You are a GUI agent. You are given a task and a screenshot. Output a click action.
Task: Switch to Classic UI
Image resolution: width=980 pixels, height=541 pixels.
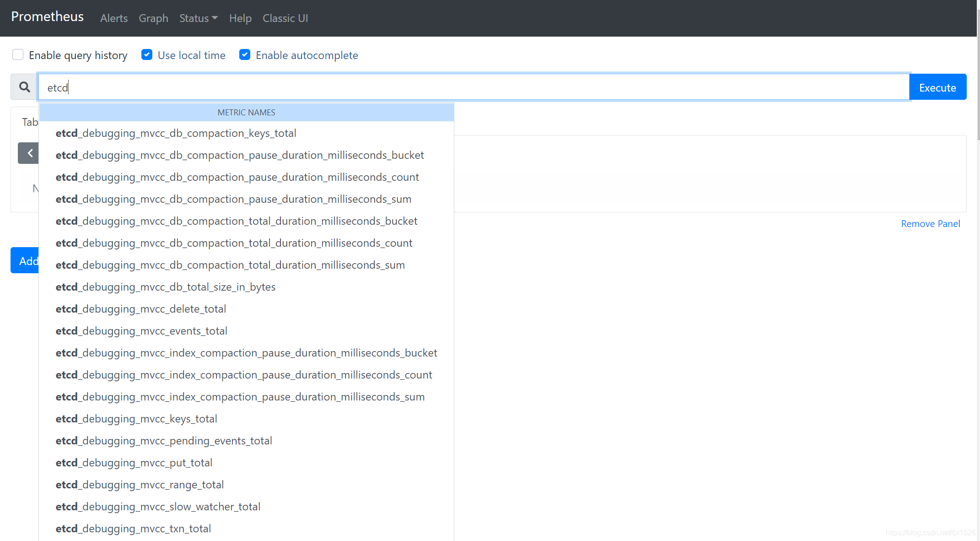click(x=285, y=18)
